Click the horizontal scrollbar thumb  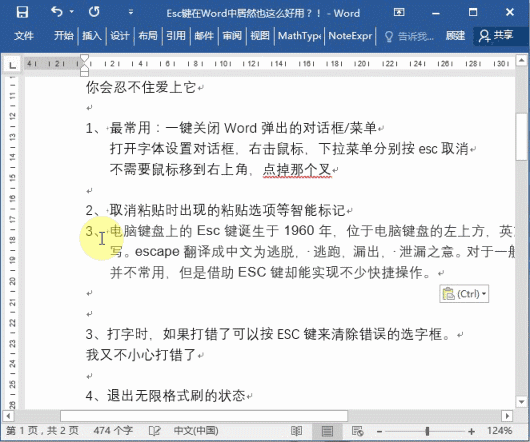coord(204,416)
